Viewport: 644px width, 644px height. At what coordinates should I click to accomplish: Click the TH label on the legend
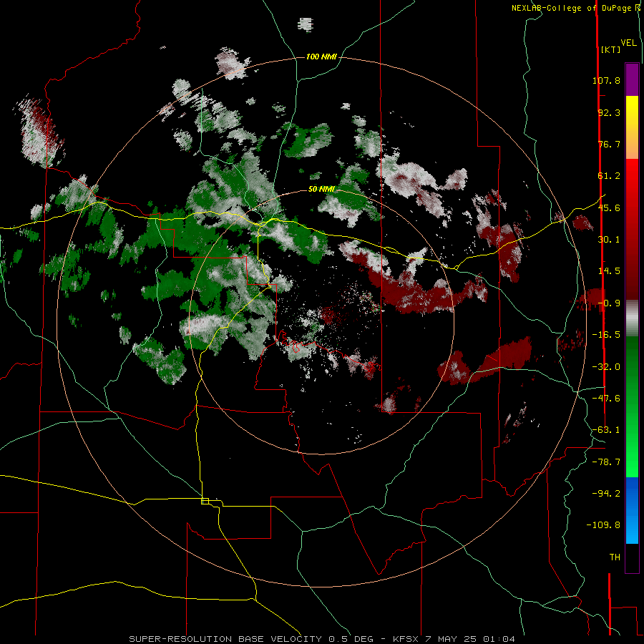[x=615, y=557]
